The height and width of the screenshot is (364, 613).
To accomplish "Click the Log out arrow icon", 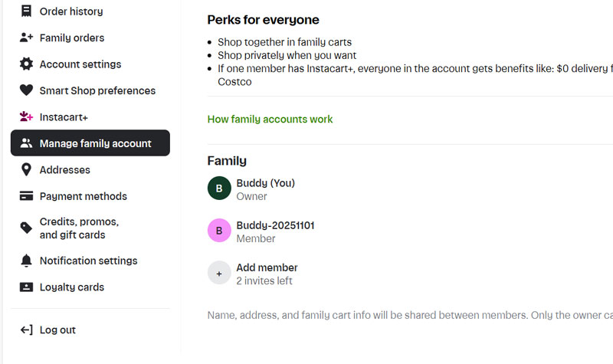I will coord(26,330).
